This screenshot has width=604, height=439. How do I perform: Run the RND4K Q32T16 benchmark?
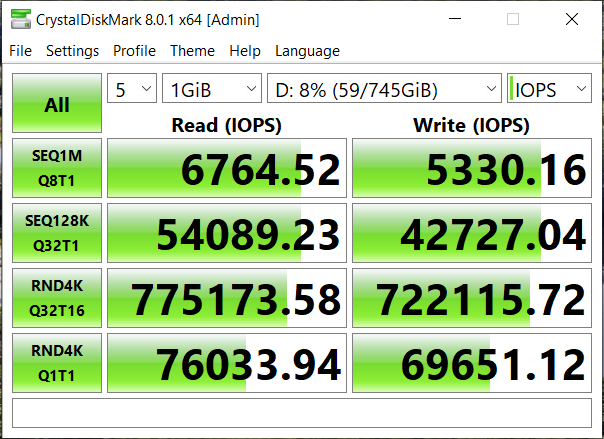[x=57, y=298]
